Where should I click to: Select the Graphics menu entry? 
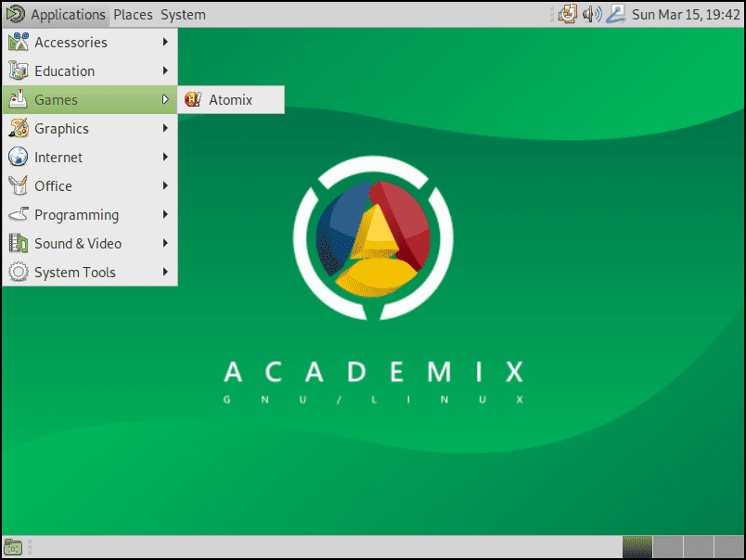pos(90,128)
